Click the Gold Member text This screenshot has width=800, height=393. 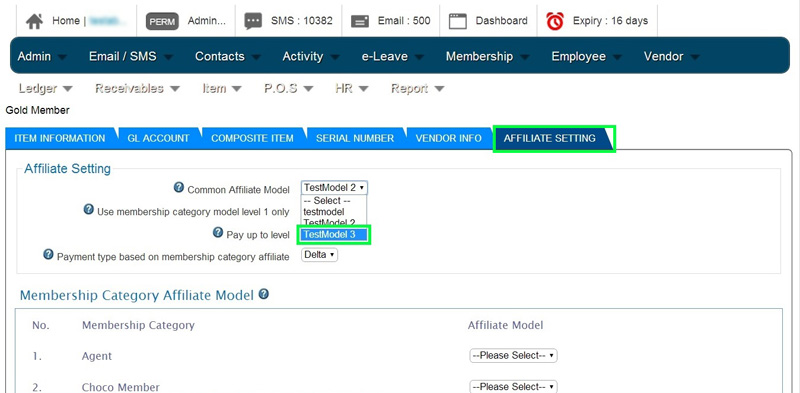click(x=37, y=110)
